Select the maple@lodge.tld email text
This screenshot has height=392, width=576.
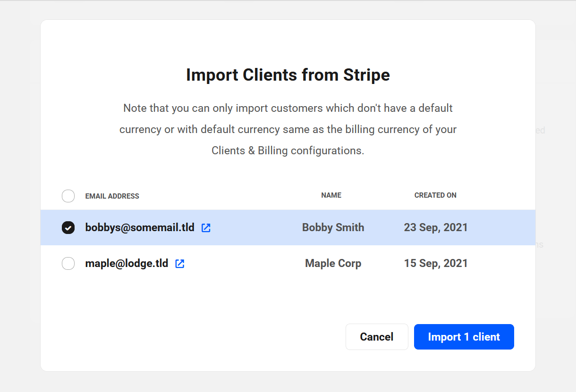(x=127, y=263)
